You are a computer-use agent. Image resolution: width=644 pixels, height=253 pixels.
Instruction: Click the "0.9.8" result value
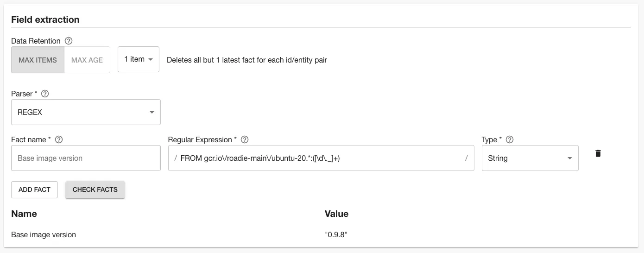(x=336, y=234)
